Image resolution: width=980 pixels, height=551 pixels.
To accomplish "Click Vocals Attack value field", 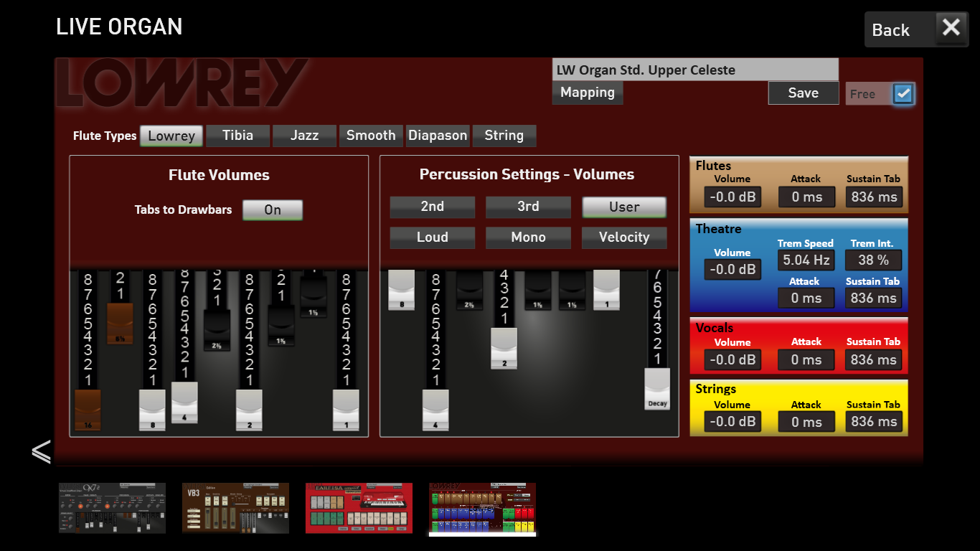I will point(806,360).
